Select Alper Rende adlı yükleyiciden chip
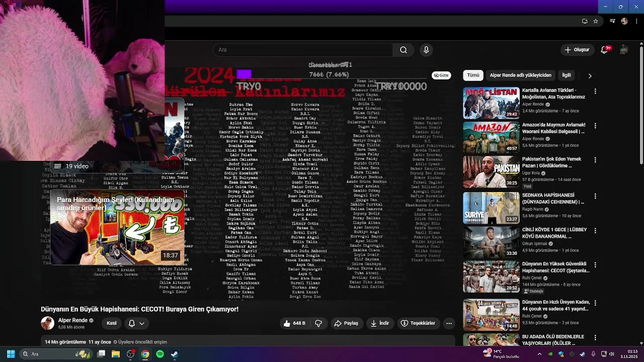 521,75
